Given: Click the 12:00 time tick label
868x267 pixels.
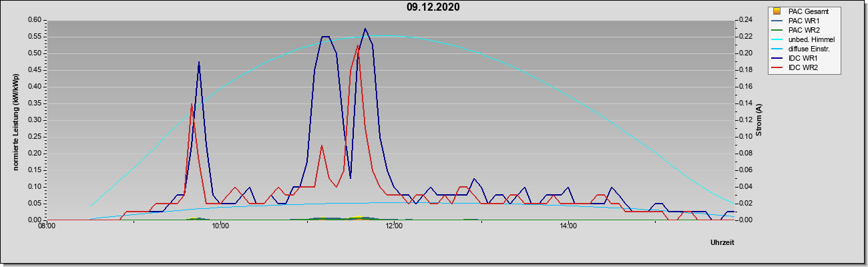Looking at the screenshot, I should [x=394, y=227].
